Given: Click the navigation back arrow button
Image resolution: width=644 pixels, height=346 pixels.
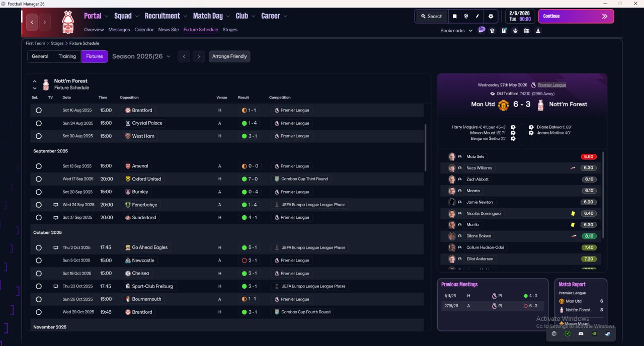Looking at the screenshot, I should [32, 22].
